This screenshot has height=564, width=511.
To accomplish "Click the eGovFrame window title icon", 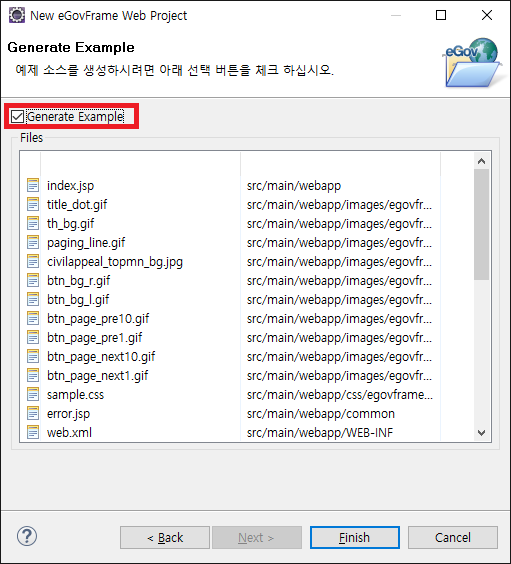I will tap(17, 15).
